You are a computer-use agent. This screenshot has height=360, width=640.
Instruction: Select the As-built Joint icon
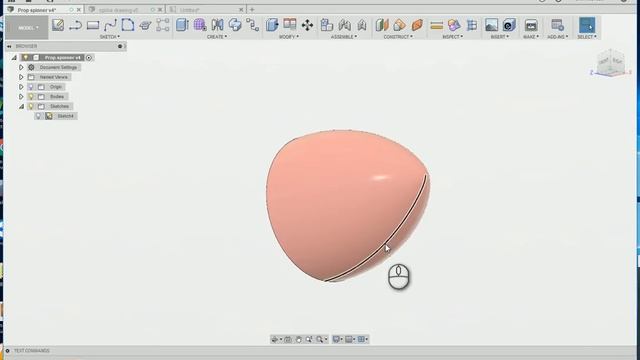coord(362,25)
